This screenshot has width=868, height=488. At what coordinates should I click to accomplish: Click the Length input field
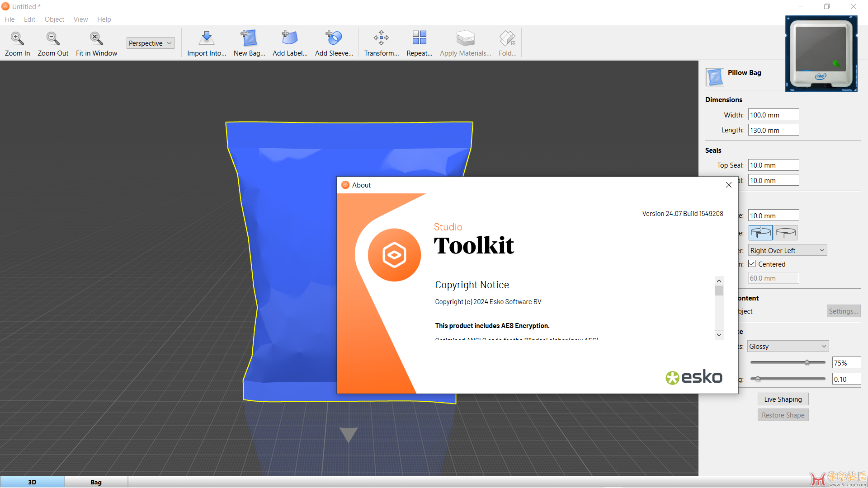click(x=774, y=130)
